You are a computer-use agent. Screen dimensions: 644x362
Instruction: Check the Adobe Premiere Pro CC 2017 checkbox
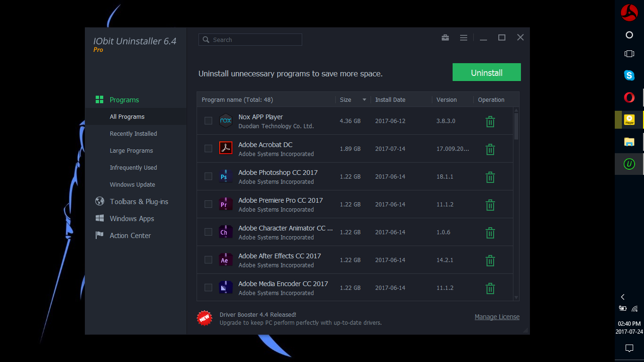[x=208, y=204]
